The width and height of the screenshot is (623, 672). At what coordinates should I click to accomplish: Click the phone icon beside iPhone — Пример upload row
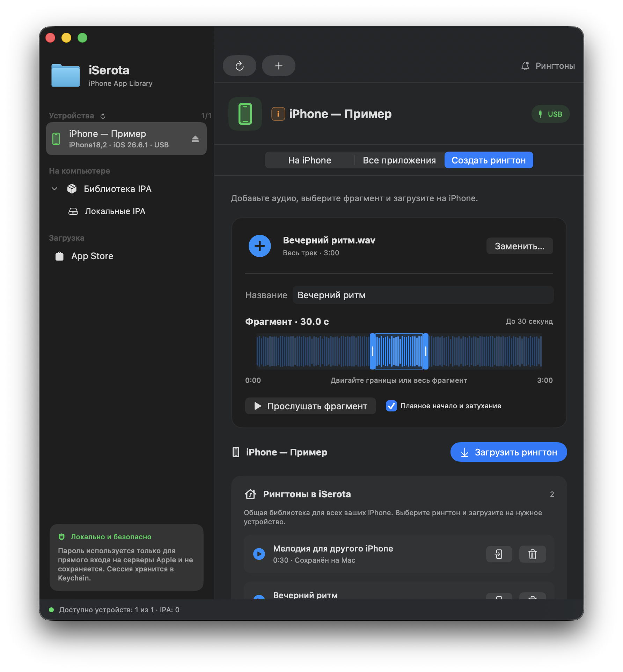click(236, 452)
